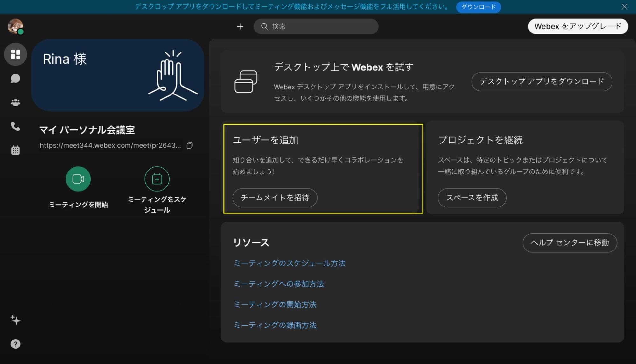The width and height of the screenshot is (636, 364).
Task: Click the blue ダウンロード banner button
Action: tap(478, 7)
